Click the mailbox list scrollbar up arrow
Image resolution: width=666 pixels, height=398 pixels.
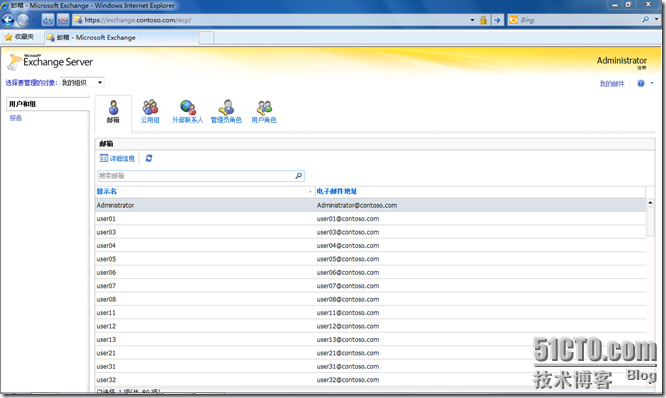[x=650, y=203]
